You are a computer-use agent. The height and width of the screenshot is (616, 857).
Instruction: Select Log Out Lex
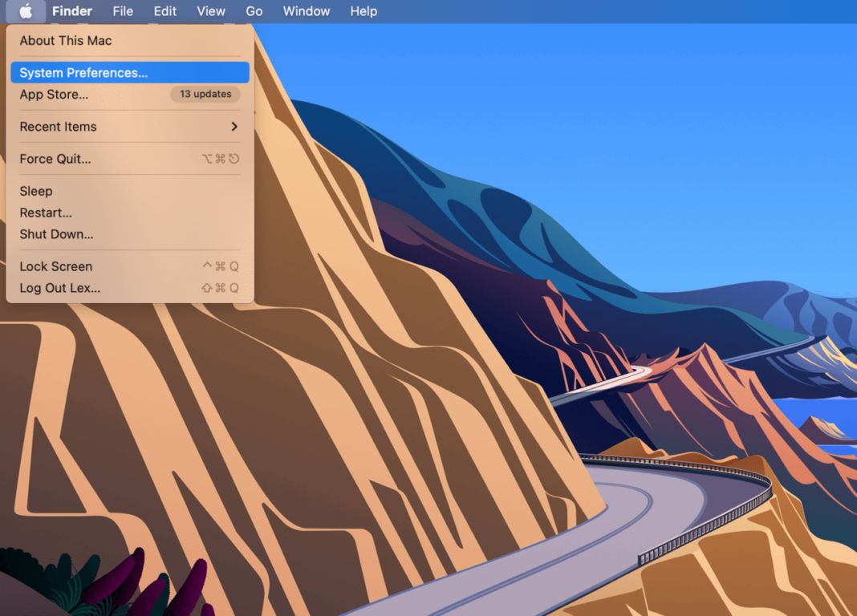coord(58,287)
